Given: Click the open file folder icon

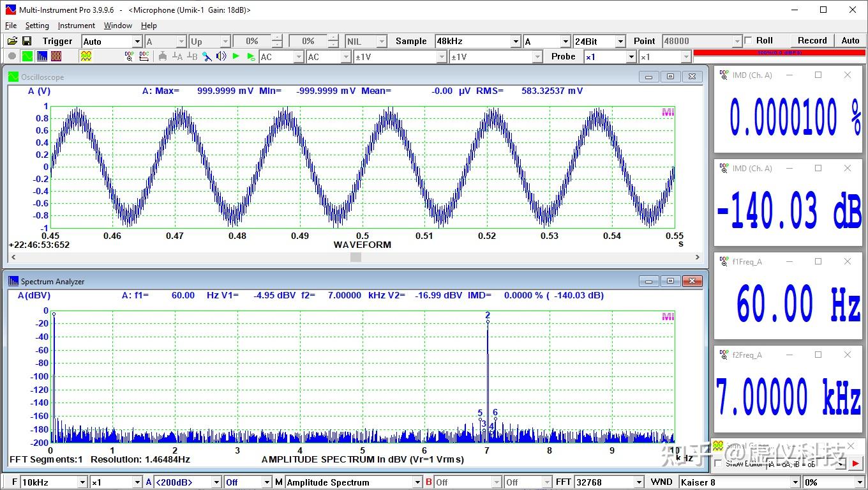Looking at the screenshot, I should point(12,41).
